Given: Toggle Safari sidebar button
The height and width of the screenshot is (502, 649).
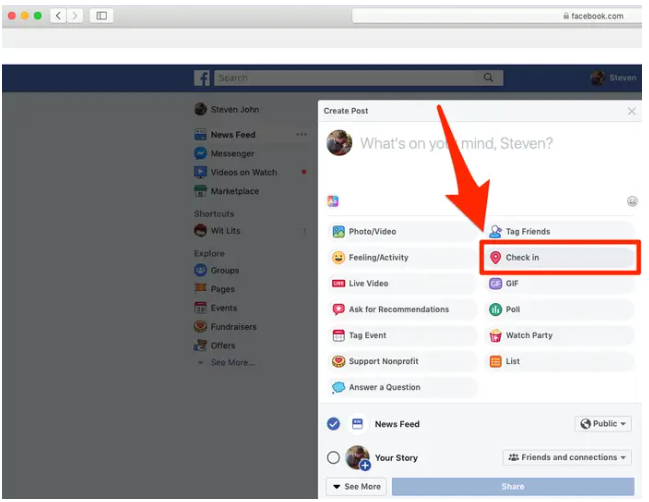Looking at the screenshot, I should [x=101, y=16].
